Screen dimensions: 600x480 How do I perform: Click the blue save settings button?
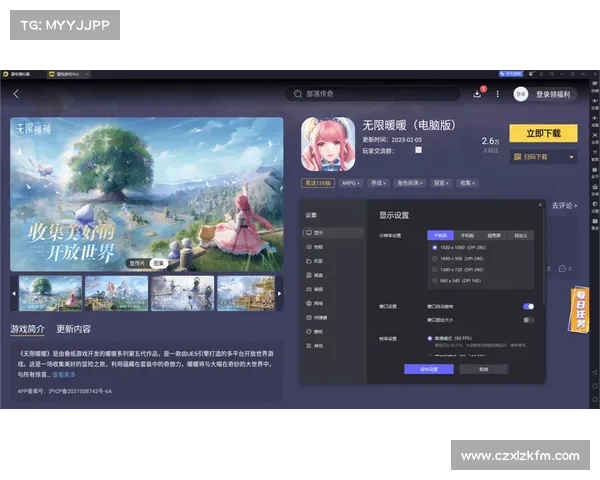coord(429,369)
